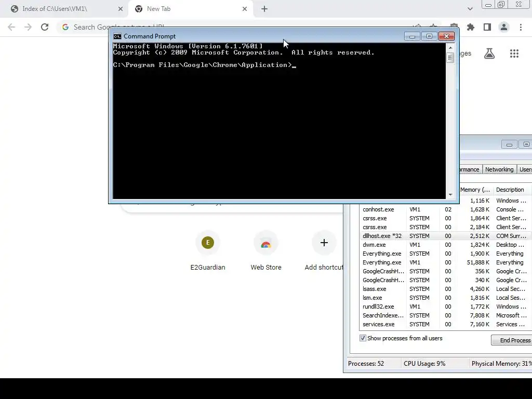The height and width of the screenshot is (399, 532).
Task: Open the E2Guardian shortcut
Action: tap(208, 251)
